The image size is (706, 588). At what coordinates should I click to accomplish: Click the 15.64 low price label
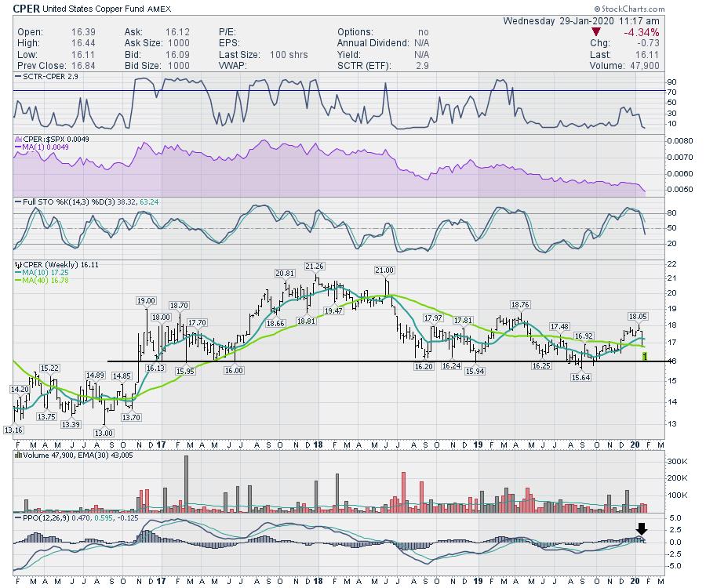click(x=581, y=377)
